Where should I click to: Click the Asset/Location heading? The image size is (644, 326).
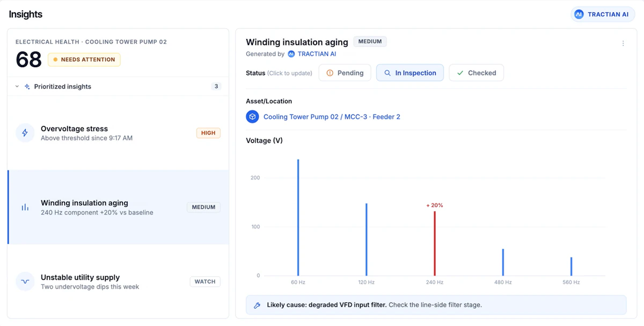coord(269,101)
